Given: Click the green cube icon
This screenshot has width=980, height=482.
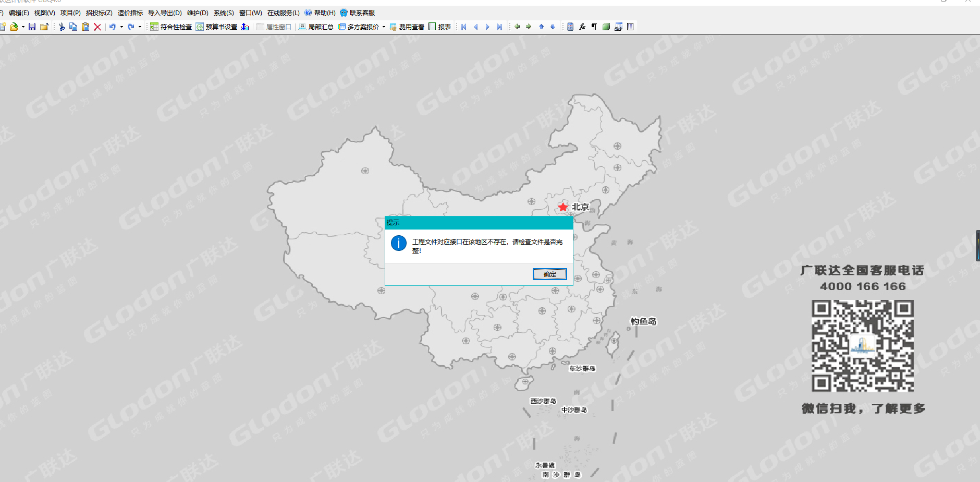Looking at the screenshot, I should 606,27.
